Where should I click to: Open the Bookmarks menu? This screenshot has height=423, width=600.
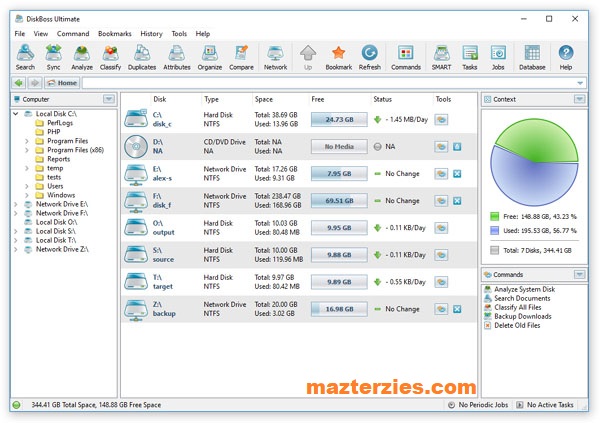(114, 34)
